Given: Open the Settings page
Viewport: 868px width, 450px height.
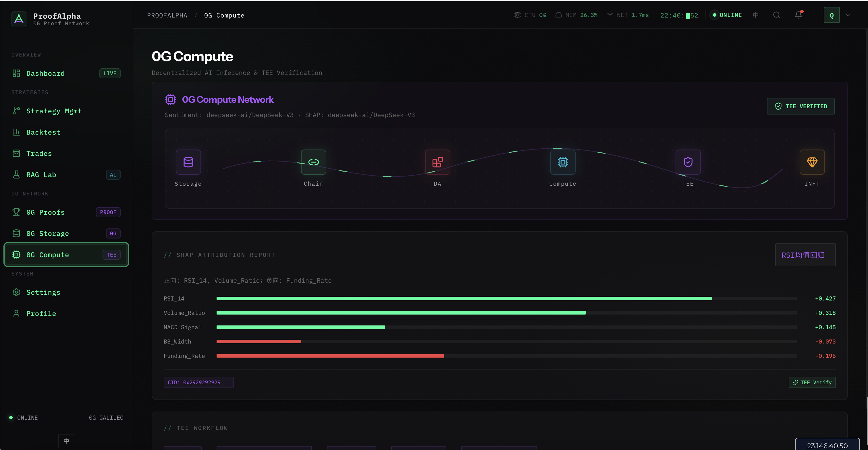Looking at the screenshot, I should (66, 292).
